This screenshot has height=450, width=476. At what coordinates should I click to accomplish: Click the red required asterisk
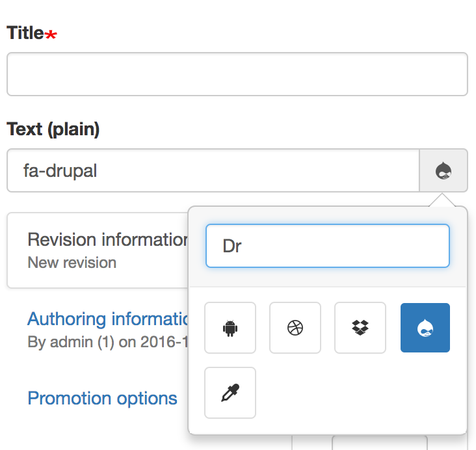[51, 35]
